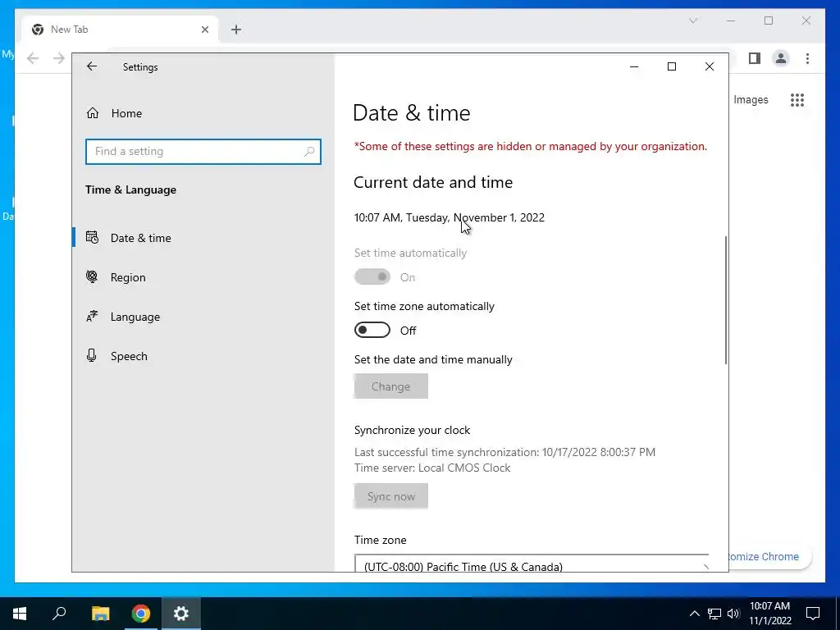Open the Time zone dropdown
Viewport: 840px width, 630px height.
pyautogui.click(x=532, y=564)
